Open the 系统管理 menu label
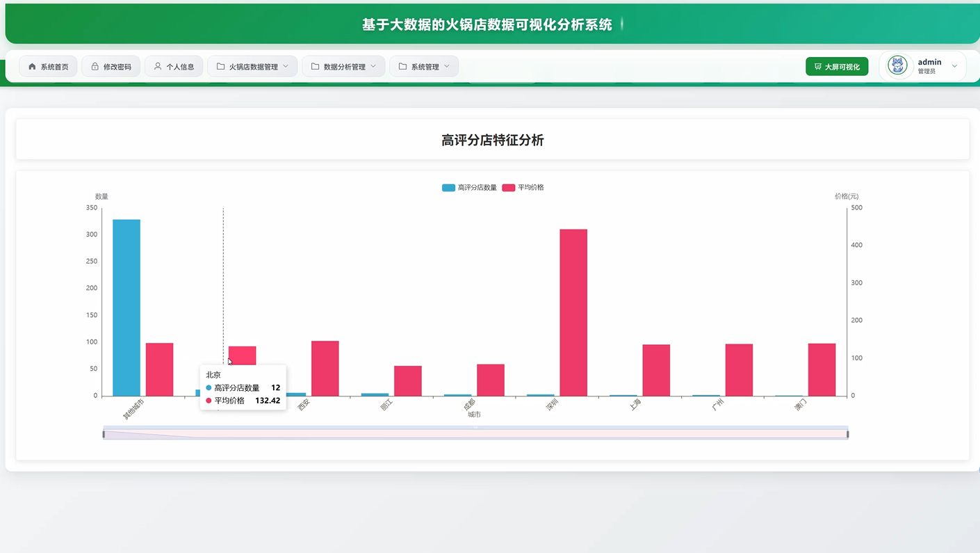This screenshot has width=980, height=553. [425, 67]
